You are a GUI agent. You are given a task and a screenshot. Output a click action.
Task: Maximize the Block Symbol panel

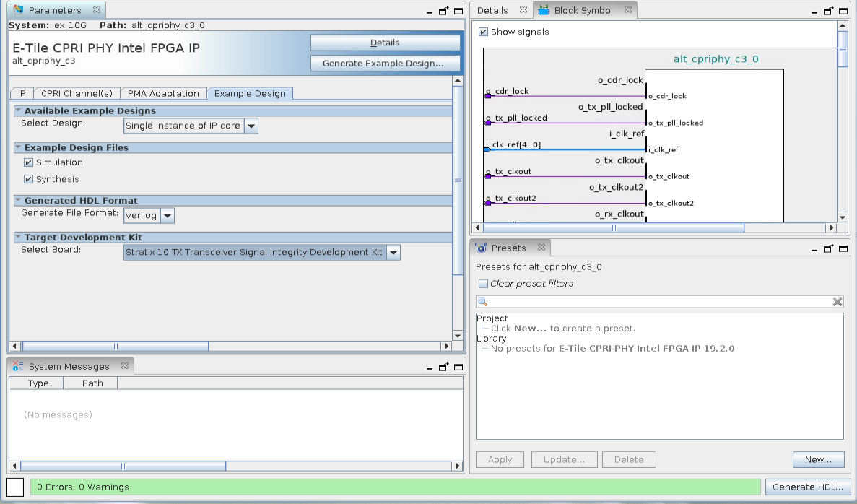click(x=843, y=10)
